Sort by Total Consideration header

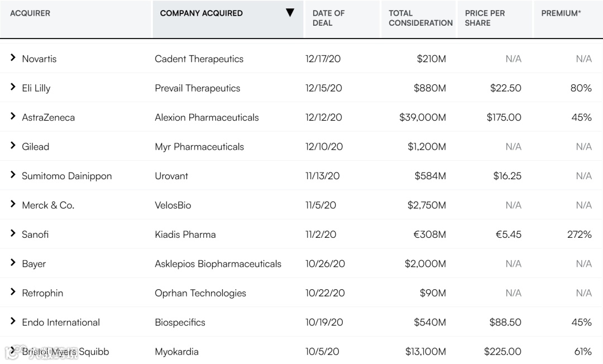(420, 18)
